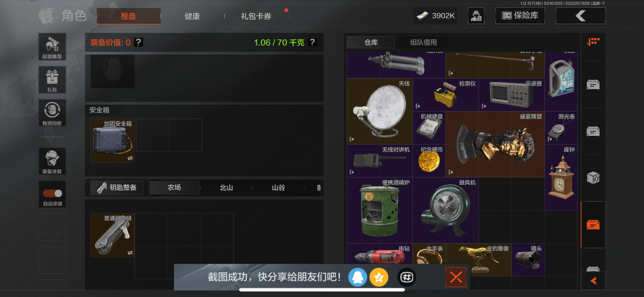Share via the yellow star Qzone icon

point(378,278)
